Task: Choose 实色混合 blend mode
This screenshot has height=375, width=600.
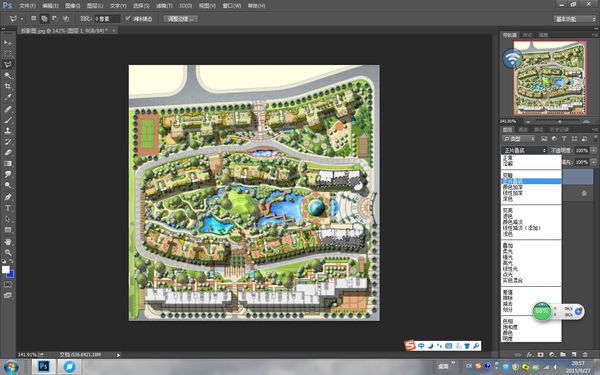Action: (x=512, y=281)
